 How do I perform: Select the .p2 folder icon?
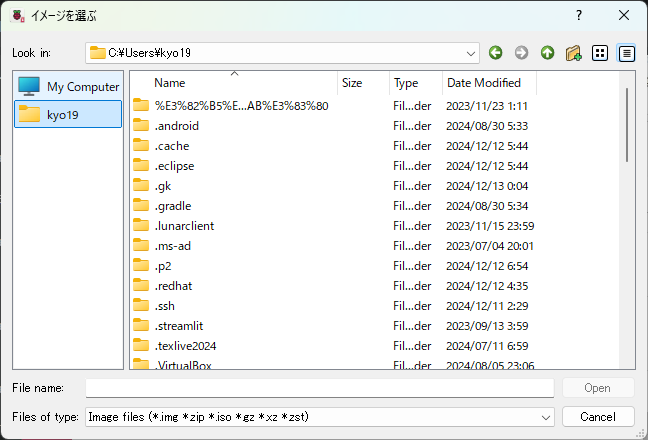(x=141, y=265)
